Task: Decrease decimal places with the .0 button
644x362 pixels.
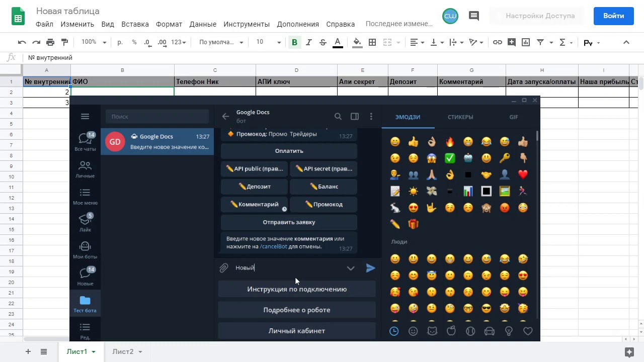Action: tap(147, 42)
